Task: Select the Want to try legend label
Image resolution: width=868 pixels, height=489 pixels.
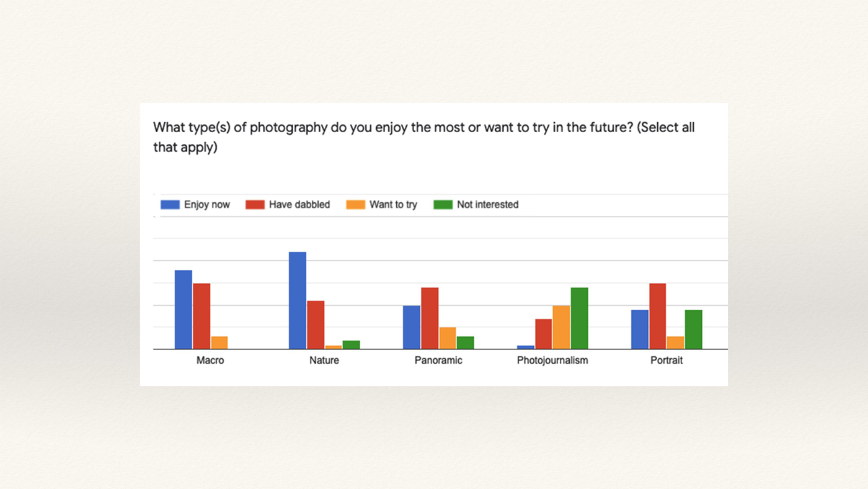Action: (x=393, y=205)
